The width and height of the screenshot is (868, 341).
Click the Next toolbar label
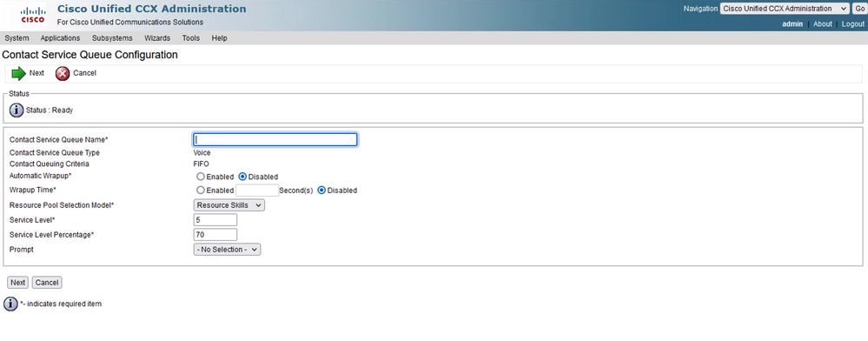[x=37, y=73]
